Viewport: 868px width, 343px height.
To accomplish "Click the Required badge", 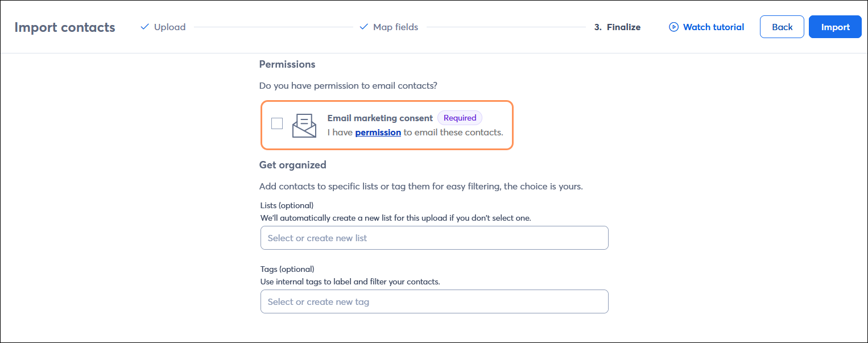I will 460,118.
